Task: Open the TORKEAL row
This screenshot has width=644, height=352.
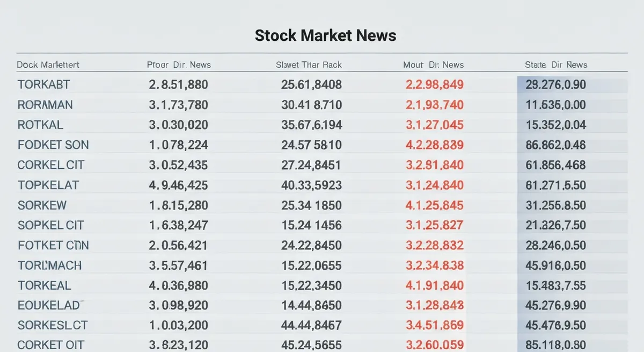Action: pyautogui.click(x=322, y=285)
